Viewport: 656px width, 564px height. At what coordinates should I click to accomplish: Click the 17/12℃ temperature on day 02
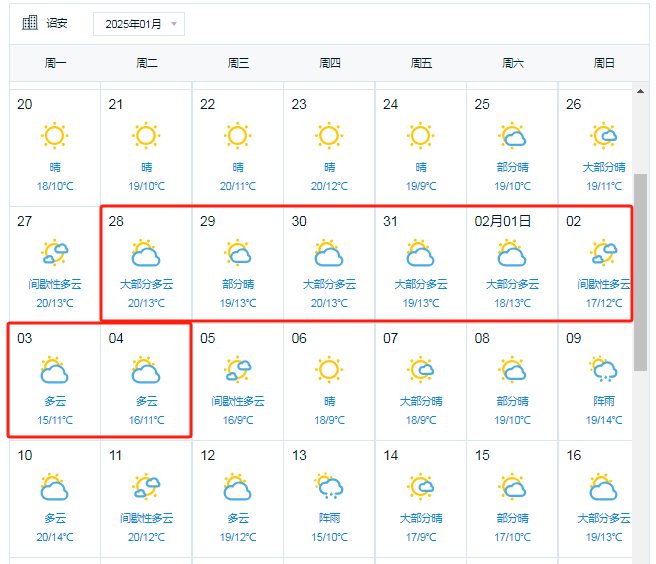tap(604, 303)
